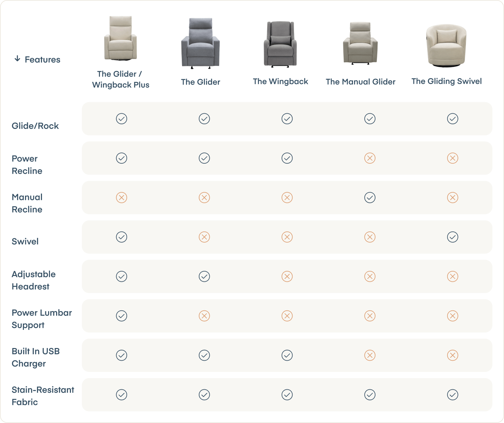Click Swivel X icon for The Glider
504x423 pixels.
tap(204, 237)
